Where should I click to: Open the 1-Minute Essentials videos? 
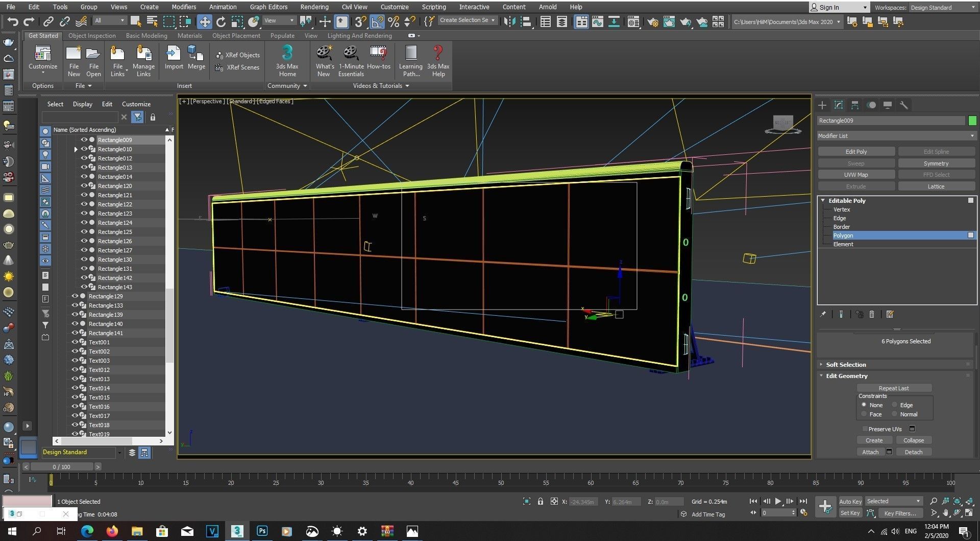point(351,61)
